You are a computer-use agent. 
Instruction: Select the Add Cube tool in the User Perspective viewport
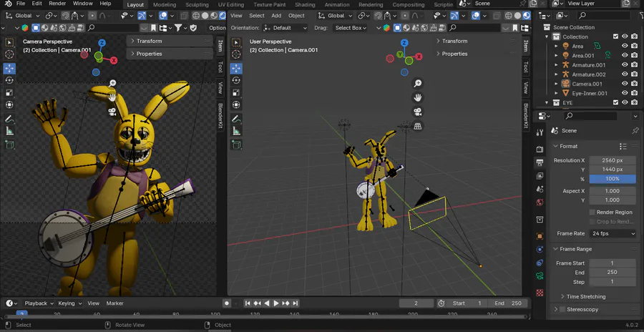[236, 145]
